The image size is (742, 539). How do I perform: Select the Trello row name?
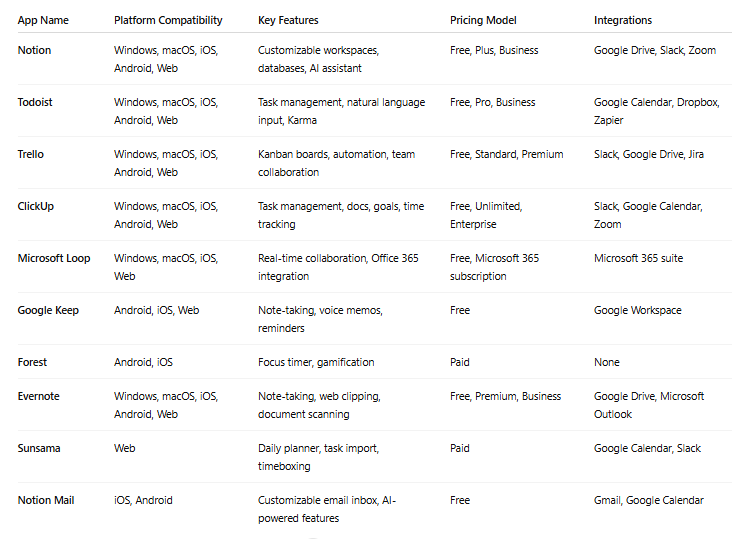click(x=31, y=154)
